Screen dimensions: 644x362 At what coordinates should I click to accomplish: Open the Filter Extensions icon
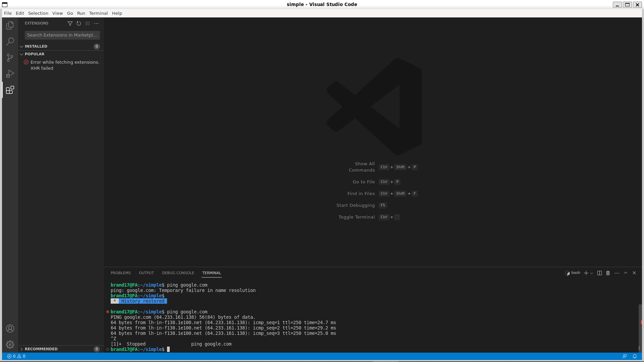(70, 23)
